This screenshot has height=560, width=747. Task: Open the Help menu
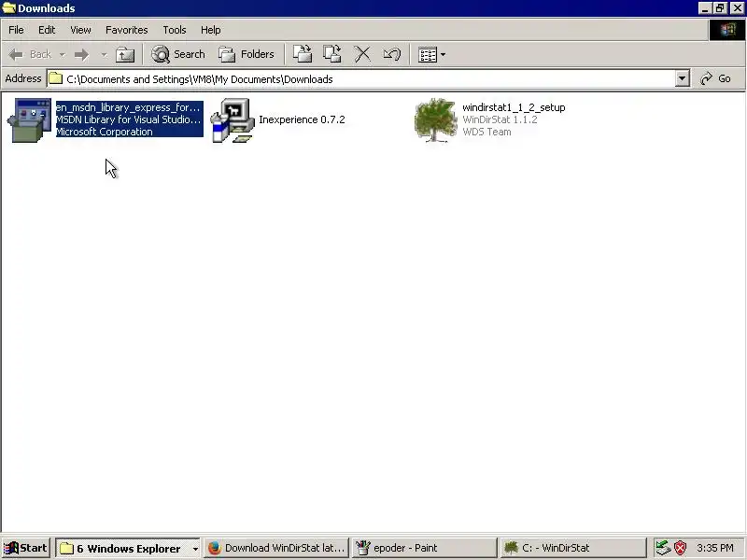(x=211, y=30)
